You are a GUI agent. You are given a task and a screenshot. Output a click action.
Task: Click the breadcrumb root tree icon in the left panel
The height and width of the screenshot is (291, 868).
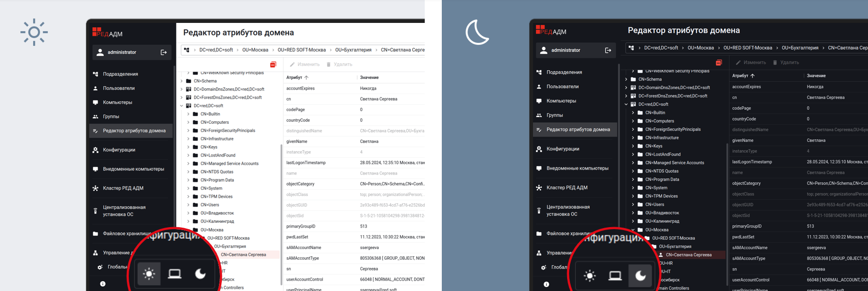(x=187, y=50)
